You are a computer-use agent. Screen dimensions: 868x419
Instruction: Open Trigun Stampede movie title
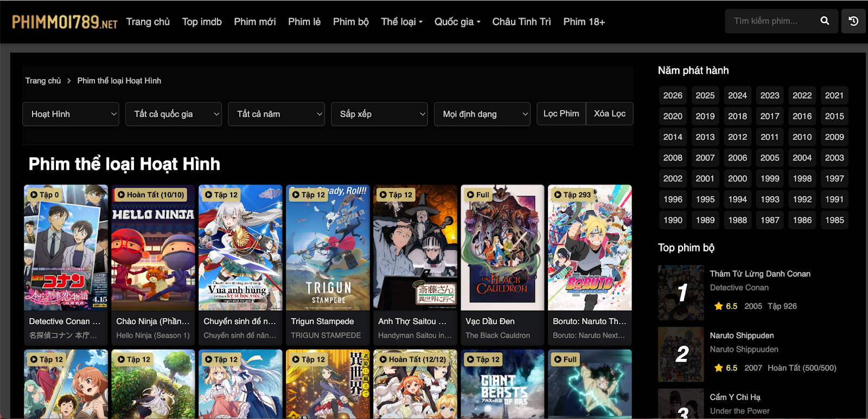(x=322, y=321)
